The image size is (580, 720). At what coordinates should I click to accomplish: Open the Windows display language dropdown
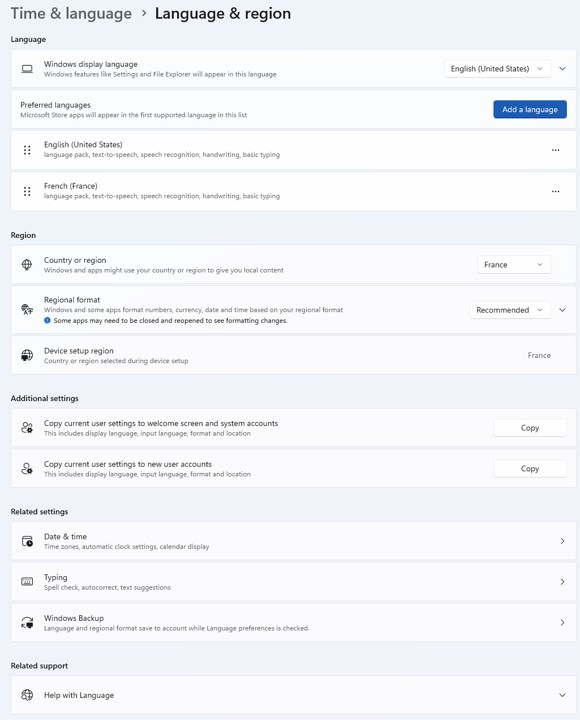(497, 69)
